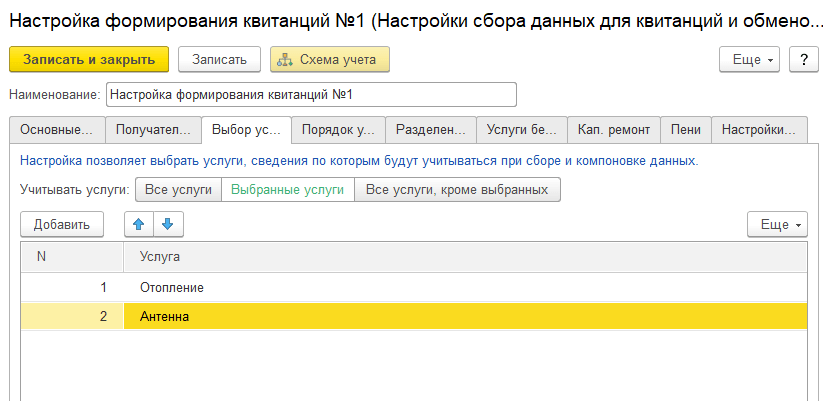Select the Настройки tab at far right
The height and width of the screenshot is (401, 823).
point(759,130)
